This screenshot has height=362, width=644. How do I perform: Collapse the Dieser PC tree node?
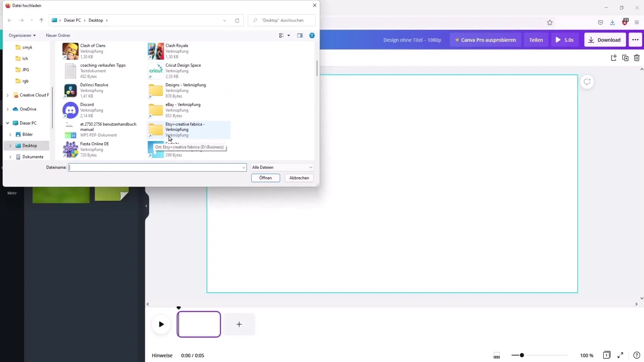pos(7,123)
